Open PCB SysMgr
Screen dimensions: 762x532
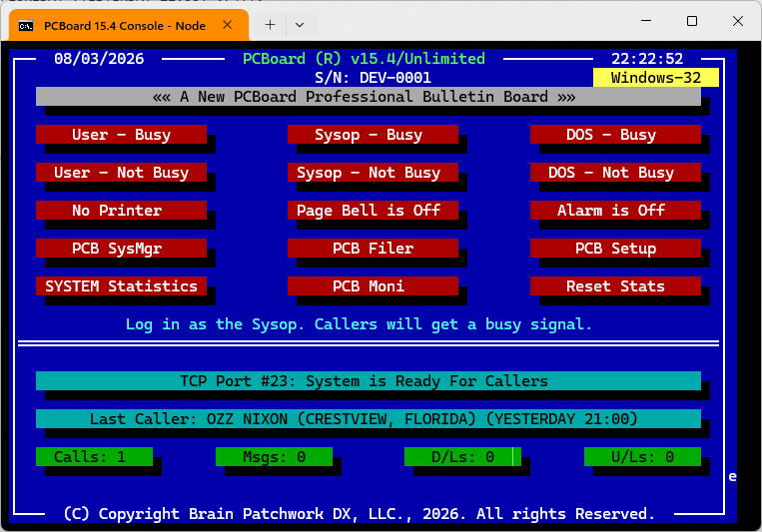[121, 248]
